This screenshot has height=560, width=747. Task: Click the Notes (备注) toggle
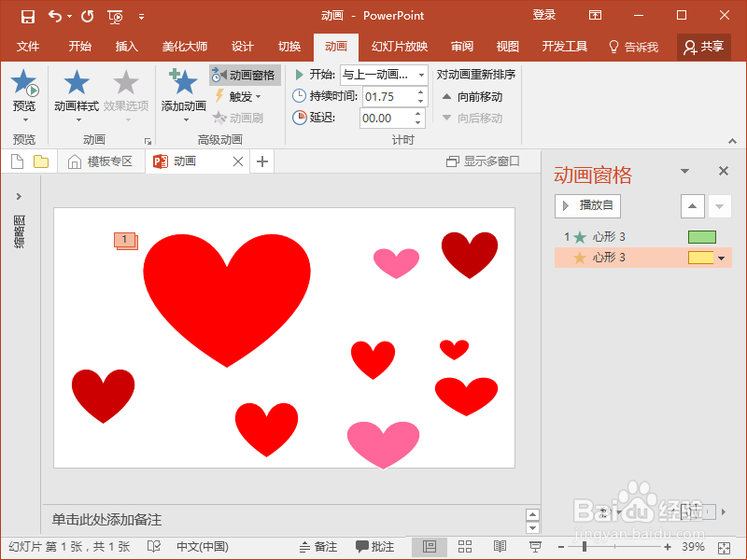(x=322, y=545)
